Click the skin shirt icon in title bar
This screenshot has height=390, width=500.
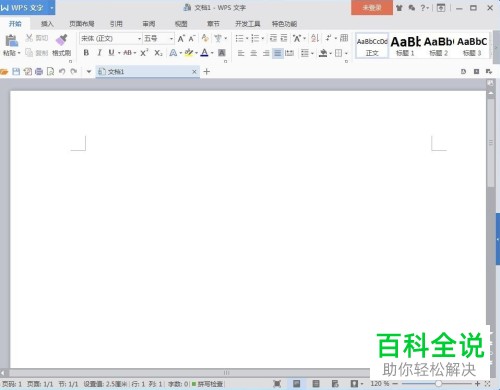[399, 8]
